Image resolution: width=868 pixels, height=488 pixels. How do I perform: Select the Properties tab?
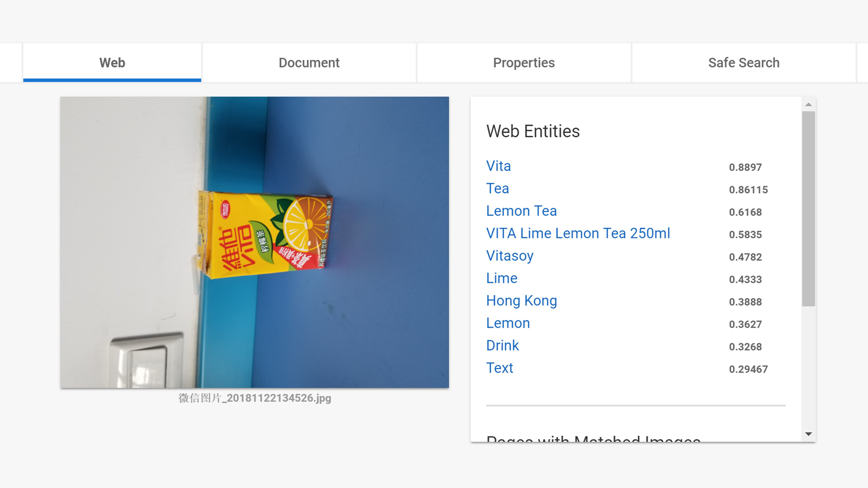(524, 63)
